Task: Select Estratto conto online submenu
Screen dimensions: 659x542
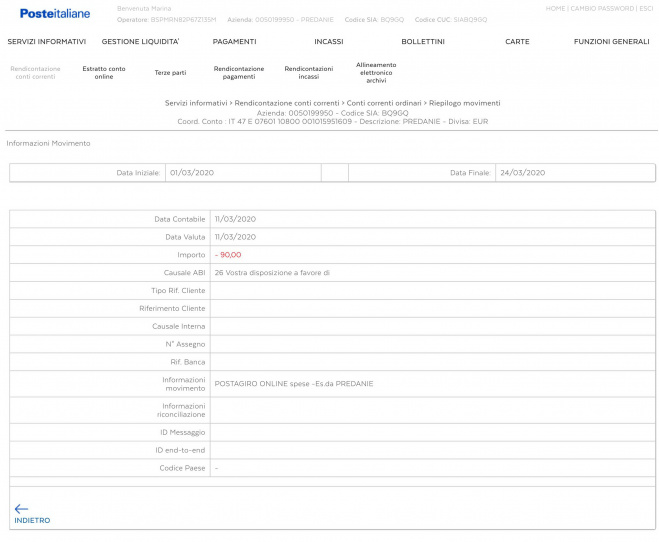Action: (x=104, y=72)
